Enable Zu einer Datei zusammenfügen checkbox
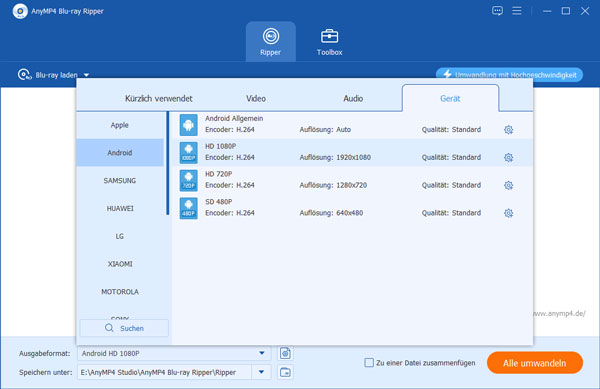Image resolution: width=600 pixels, height=389 pixels. click(x=369, y=363)
